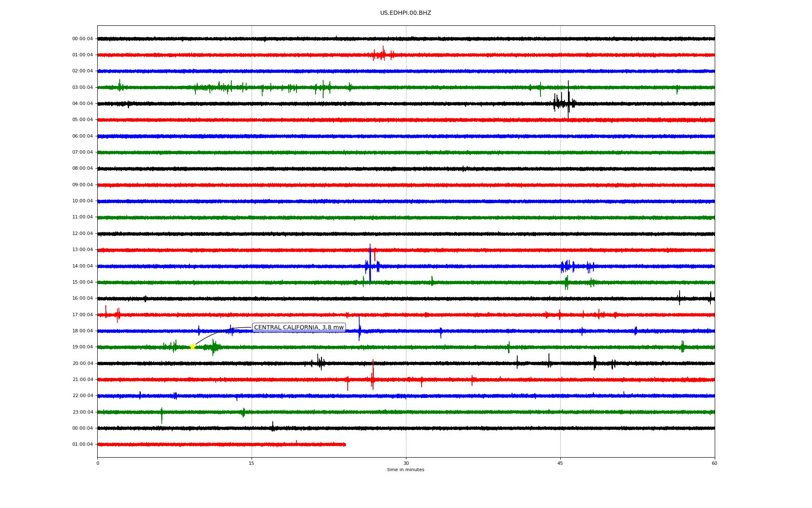812x508 pixels.
Task: Select the CENTRAL CALIFORNIA, 3.8 mw annotation label
Action: coord(299,328)
